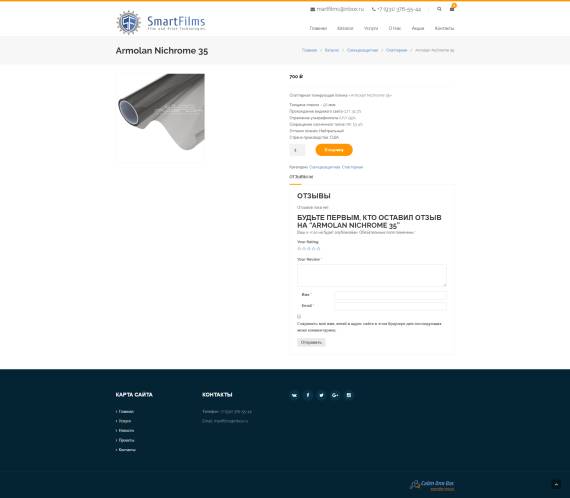Image resolution: width=570 pixels, height=498 pixels.
Task: Tick the save name and email checkbox
Action: tap(299, 316)
